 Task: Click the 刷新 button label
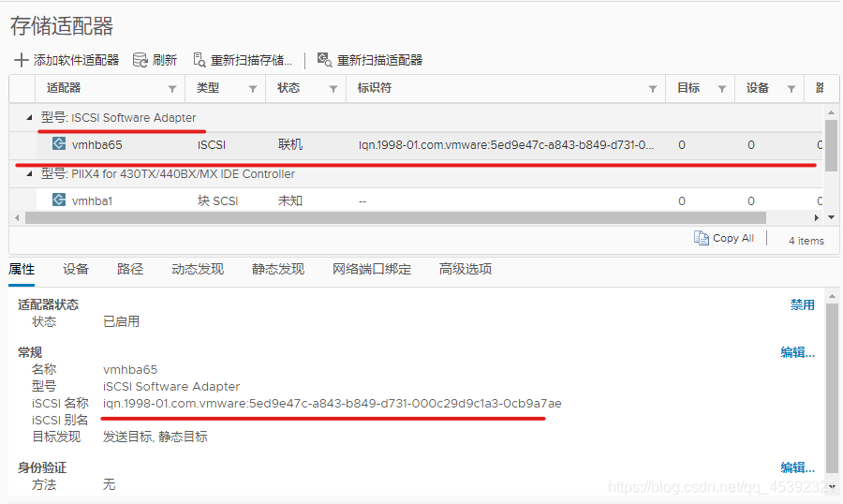(x=165, y=60)
